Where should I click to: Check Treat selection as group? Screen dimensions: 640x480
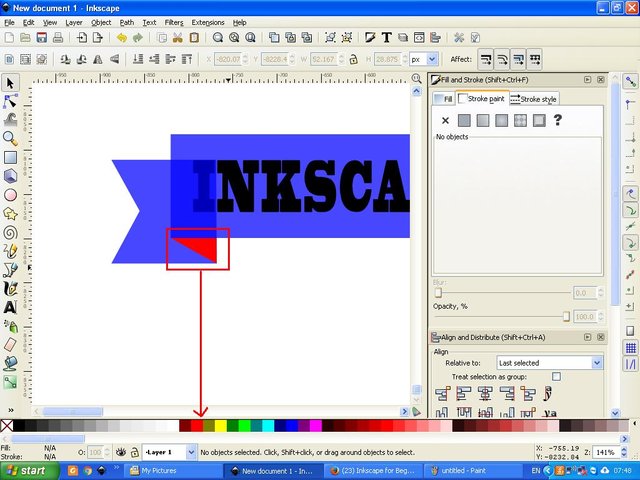pyautogui.click(x=556, y=376)
